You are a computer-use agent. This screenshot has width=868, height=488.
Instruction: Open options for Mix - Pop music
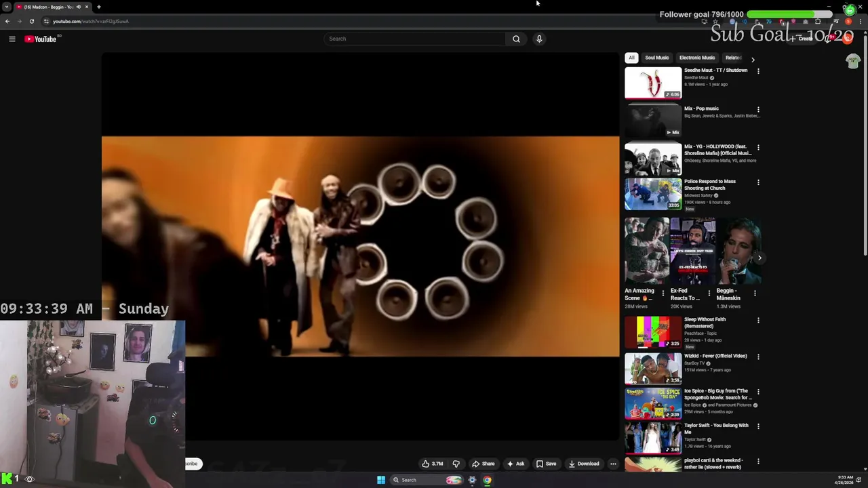pyautogui.click(x=758, y=109)
